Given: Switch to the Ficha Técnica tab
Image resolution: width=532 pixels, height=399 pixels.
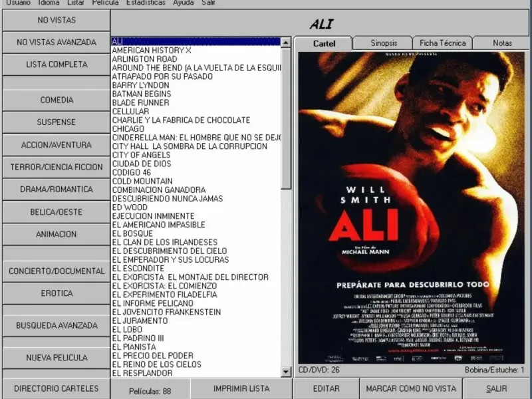Looking at the screenshot, I should click(442, 43).
